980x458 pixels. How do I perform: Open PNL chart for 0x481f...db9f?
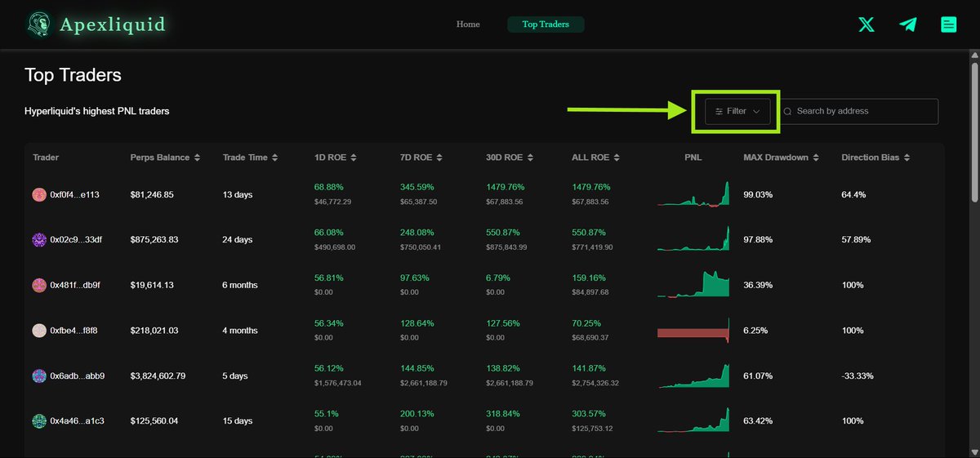693,285
